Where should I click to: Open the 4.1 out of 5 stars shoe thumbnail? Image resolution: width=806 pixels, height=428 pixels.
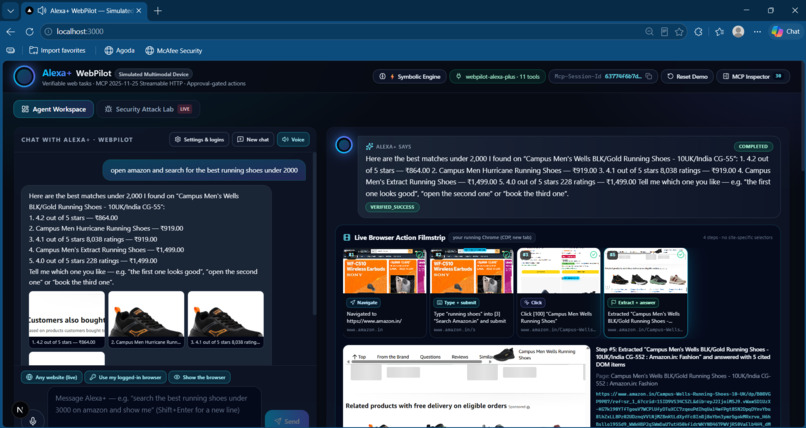pos(226,320)
